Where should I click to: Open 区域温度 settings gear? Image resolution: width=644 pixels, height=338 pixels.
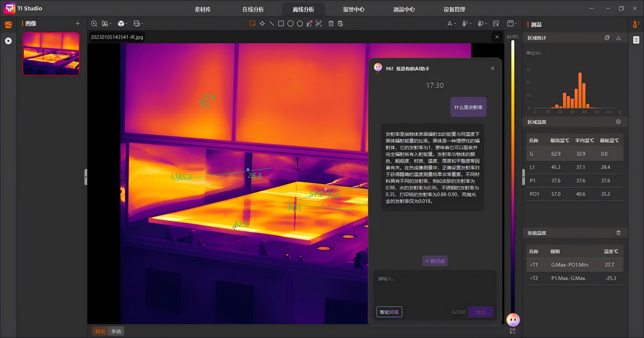pyautogui.click(x=619, y=122)
